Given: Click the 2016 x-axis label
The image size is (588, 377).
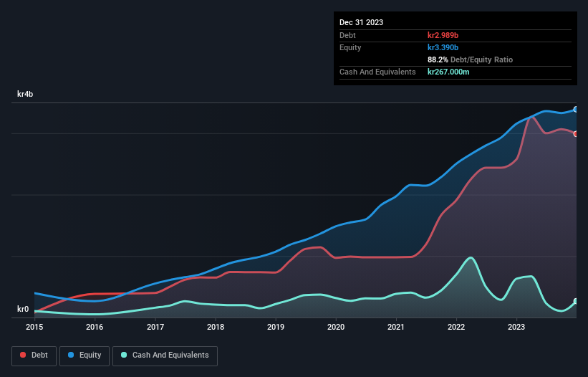Looking at the screenshot, I should [x=95, y=327].
